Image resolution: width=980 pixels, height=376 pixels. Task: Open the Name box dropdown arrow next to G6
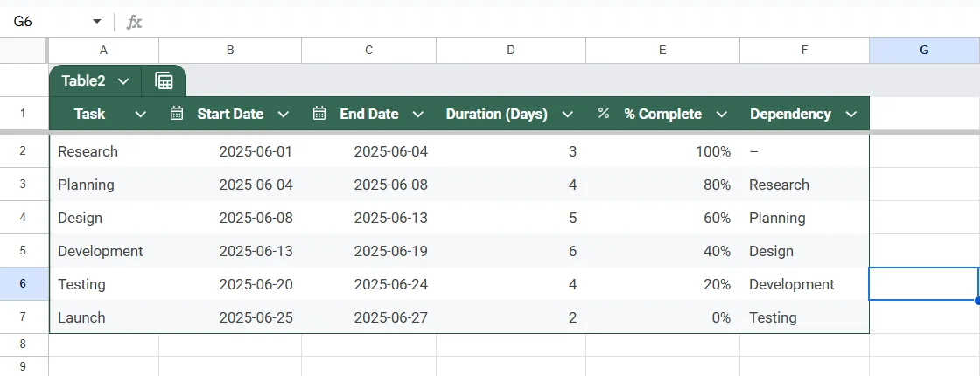(97, 22)
